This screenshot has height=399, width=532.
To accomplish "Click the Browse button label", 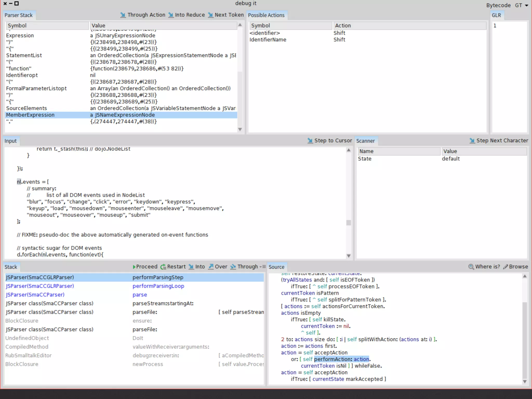I will click(x=518, y=267).
